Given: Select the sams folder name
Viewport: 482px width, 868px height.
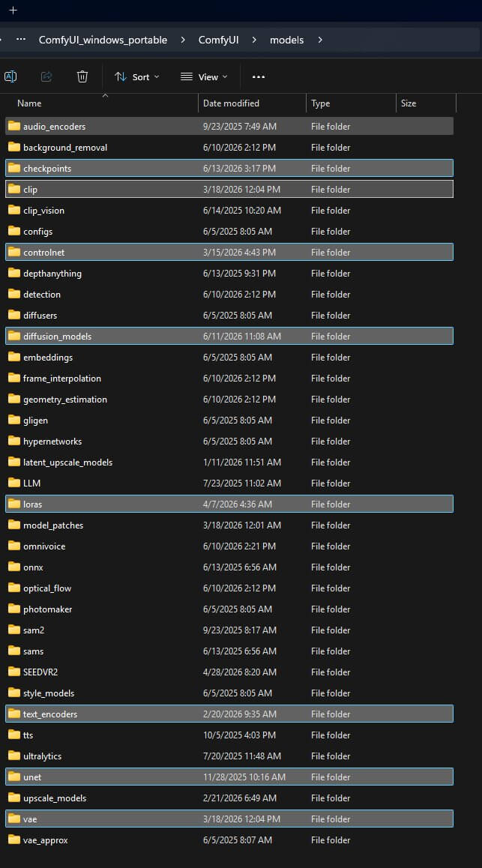Looking at the screenshot, I should point(33,651).
